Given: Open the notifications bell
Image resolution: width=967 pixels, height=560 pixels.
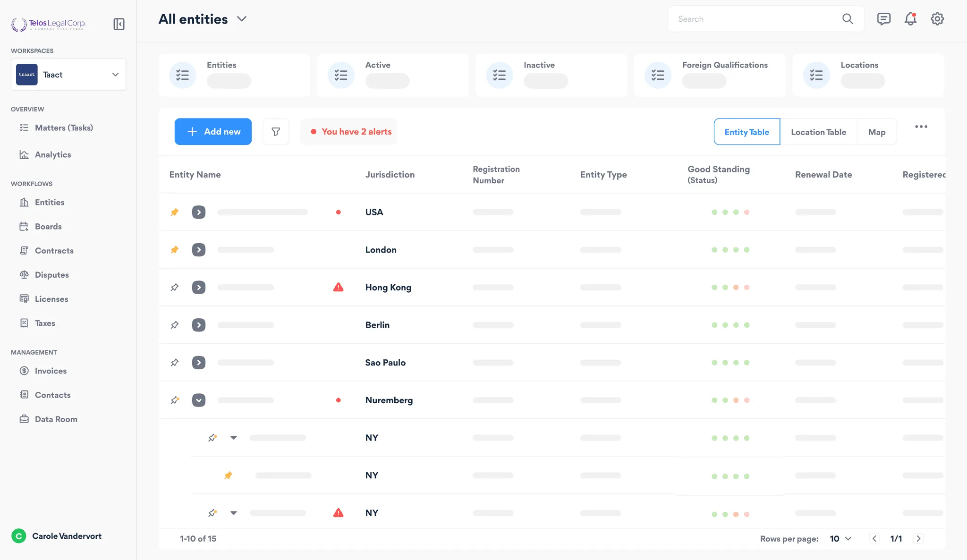Looking at the screenshot, I should [910, 19].
